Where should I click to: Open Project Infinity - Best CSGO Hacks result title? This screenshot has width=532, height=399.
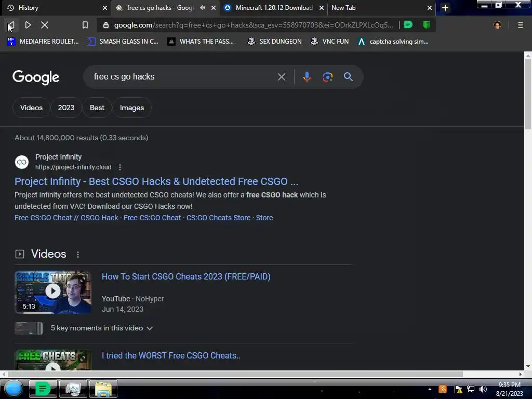point(156,181)
